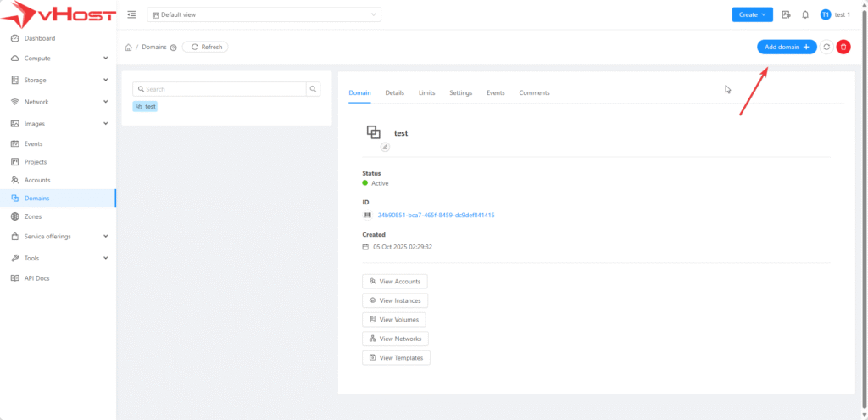Click the View Accounts button
Screen dimensions: 868x420
[x=394, y=282]
